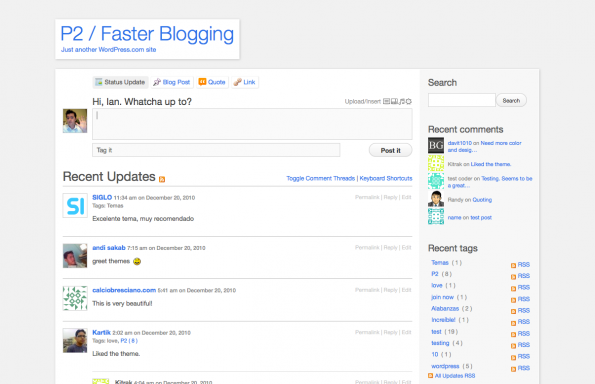Toggle Comment Threads visibility
The height and width of the screenshot is (384, 595).
321,178
